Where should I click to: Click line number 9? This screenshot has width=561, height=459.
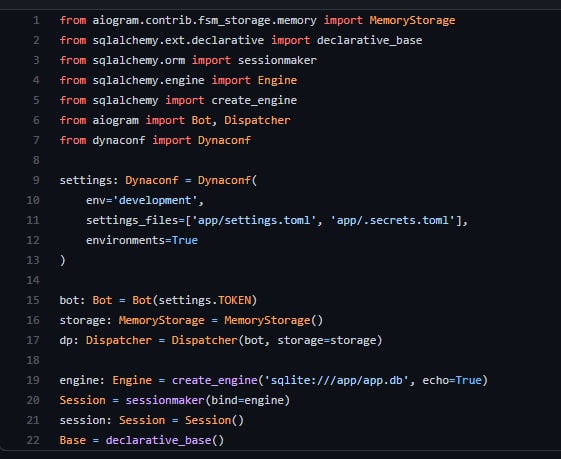click(x=36, y=180)
